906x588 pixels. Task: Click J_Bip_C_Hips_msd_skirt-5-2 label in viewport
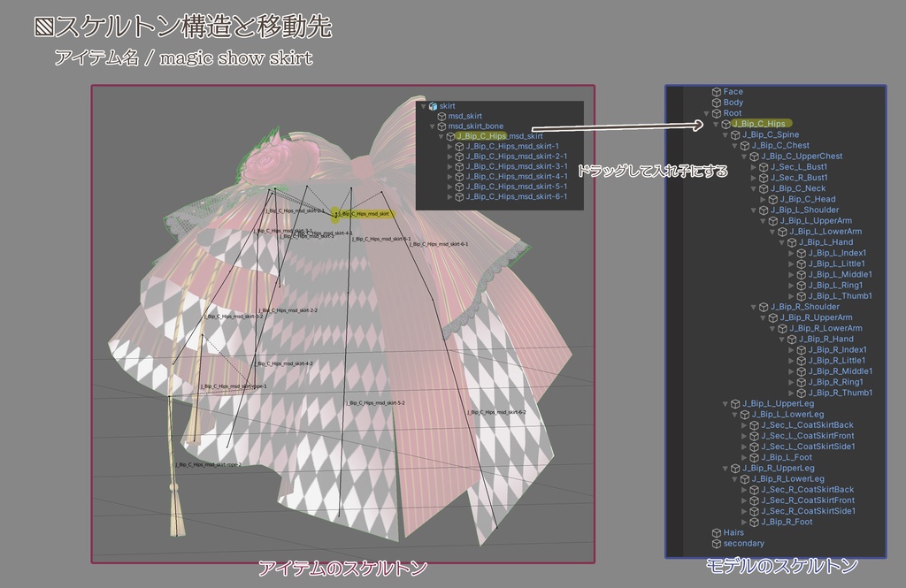tap(375, 403)
